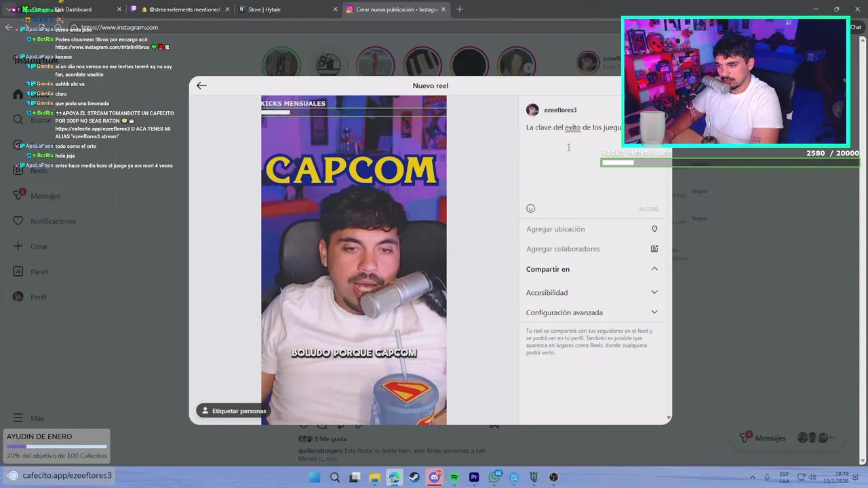This screenshot has width=868, height=488.
Task: Click the quillensburgers post author link
Action: (x=320, y=451)
